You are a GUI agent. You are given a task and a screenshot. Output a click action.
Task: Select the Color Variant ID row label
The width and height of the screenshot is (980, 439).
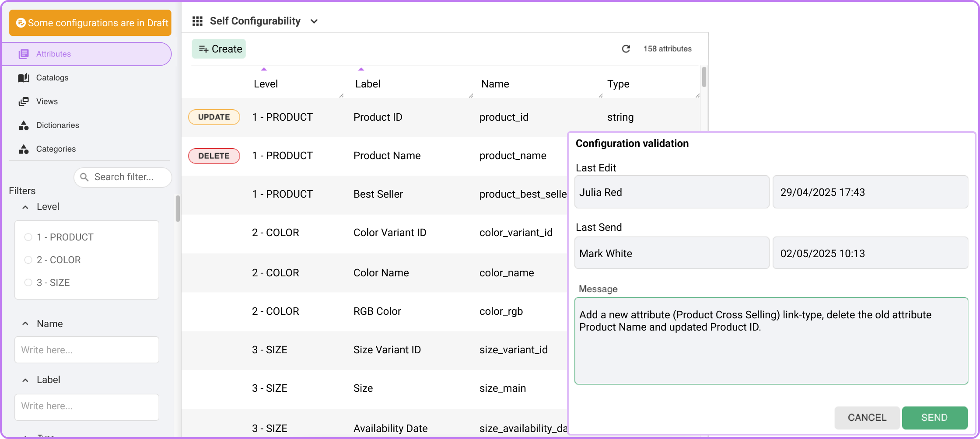(390, 233)
